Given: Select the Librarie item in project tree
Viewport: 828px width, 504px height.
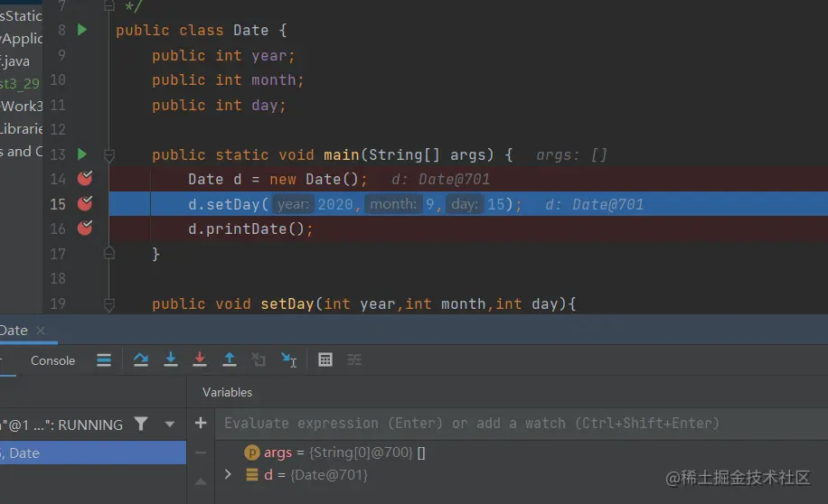Looking at the screenshot, I should point(21,129).
